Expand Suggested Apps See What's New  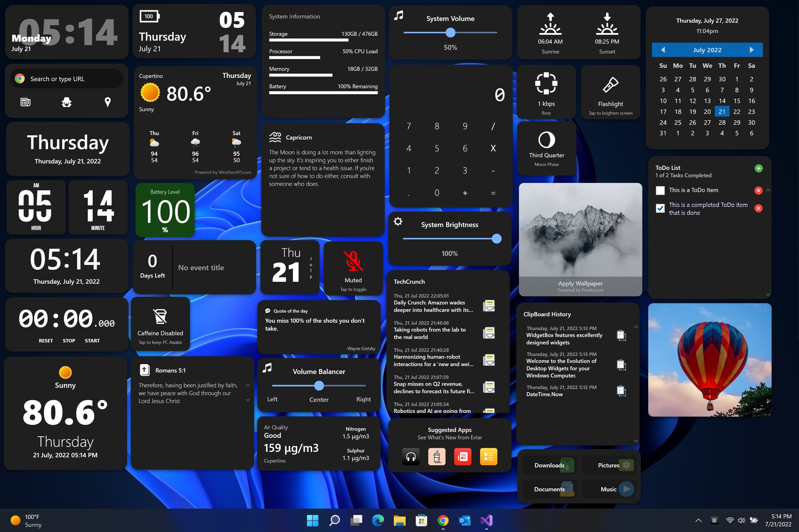(449, 433)
